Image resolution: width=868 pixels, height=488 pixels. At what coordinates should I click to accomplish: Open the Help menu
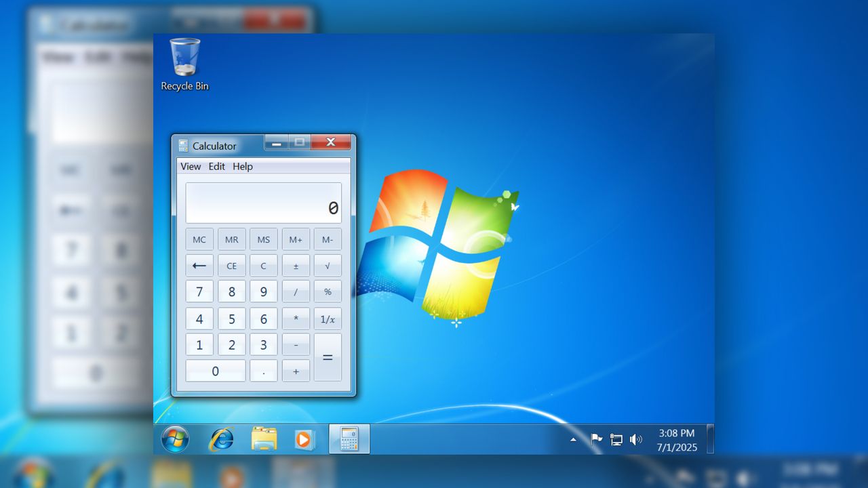pyautogui.click(x=242, y=166)
